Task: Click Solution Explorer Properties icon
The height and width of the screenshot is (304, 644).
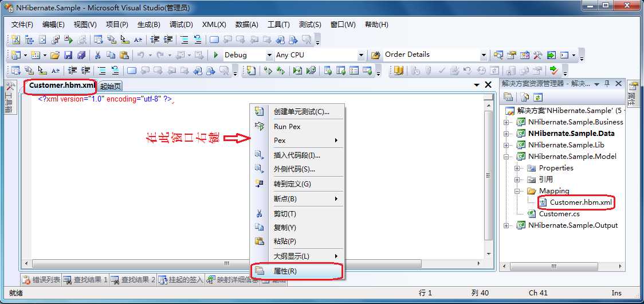Action: [x=509, y=97]
